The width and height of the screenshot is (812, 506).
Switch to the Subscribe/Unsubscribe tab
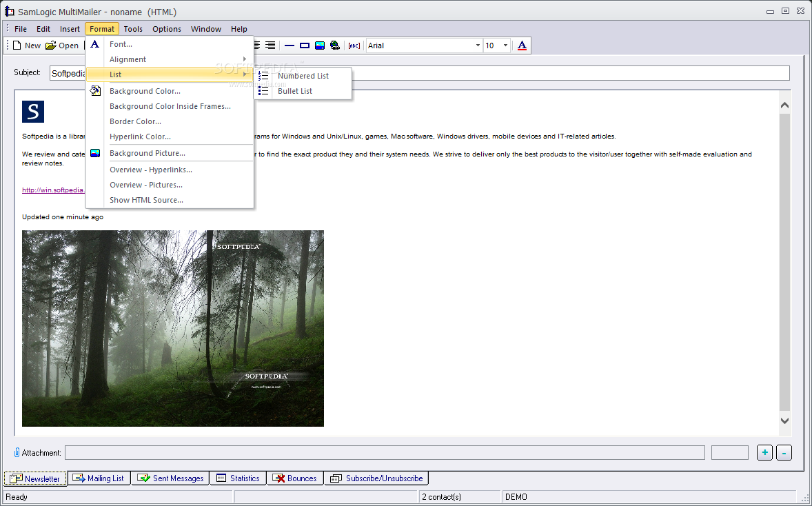(376, 478)
